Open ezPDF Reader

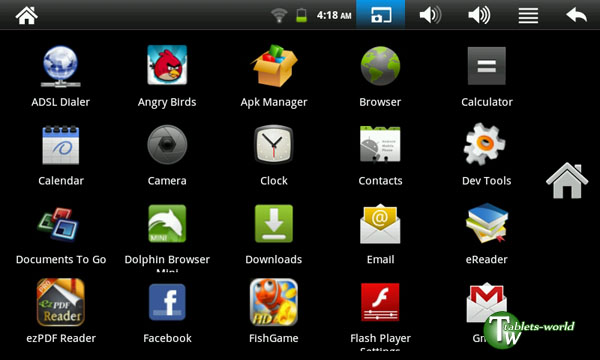(x=60, y=302)
